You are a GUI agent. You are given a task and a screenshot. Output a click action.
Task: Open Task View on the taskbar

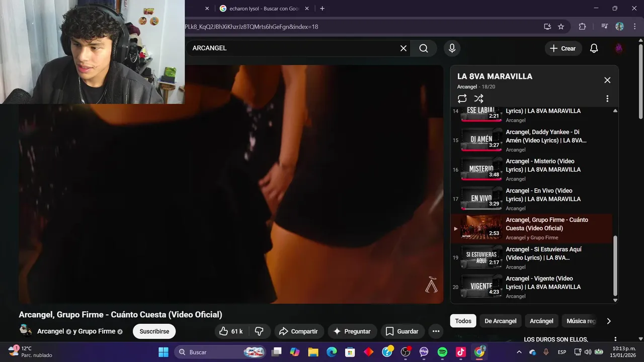[x=276, y=352]
